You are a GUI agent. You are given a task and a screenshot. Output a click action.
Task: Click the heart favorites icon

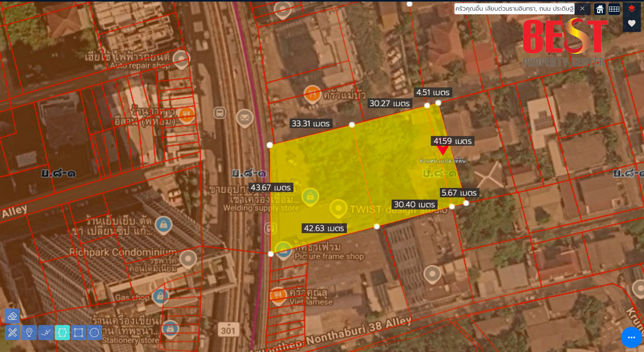[x=632, y=24]
